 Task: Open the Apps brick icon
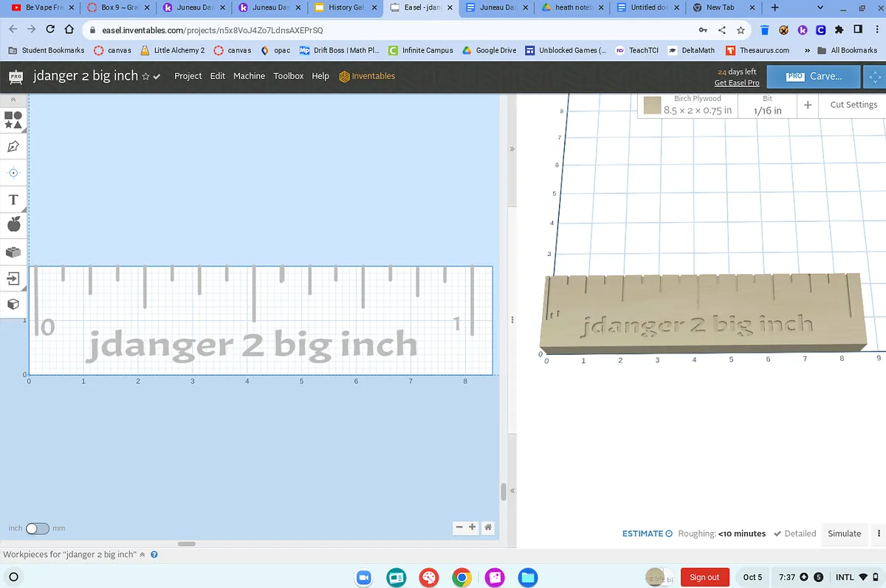(13, 252)
